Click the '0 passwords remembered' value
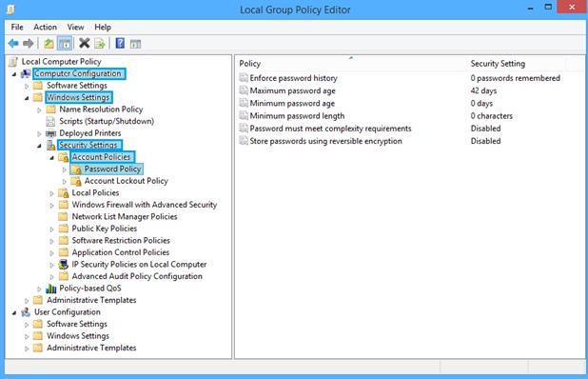588x379 pixels. tap(516, 78)
